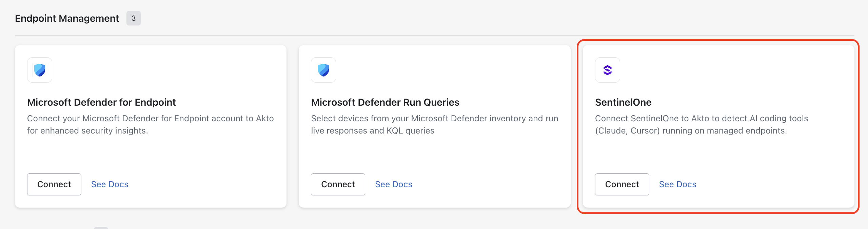Click the Endpoint Management section heading
The image size is (868, 229).
click(x=67, y=18)
